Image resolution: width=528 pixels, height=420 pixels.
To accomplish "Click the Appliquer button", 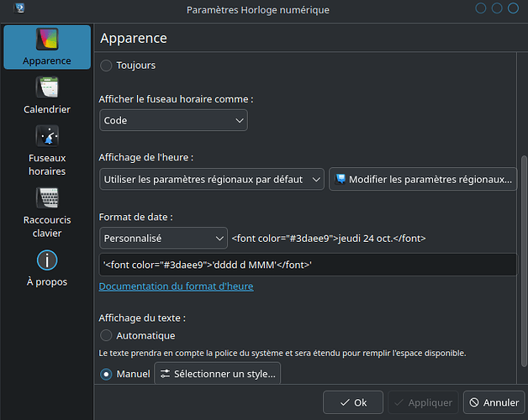I will (x=423, y=402).
